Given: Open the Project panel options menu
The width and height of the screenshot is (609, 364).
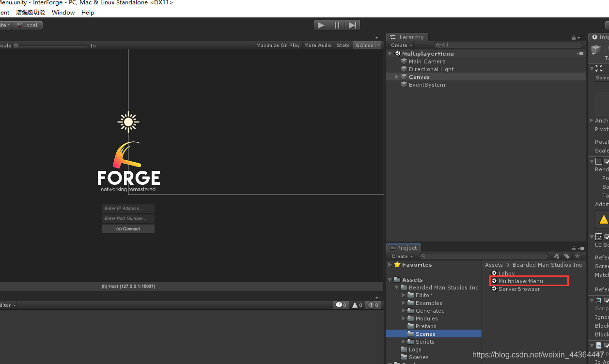Looking at the screenshot, I should (x=580, y=248).
